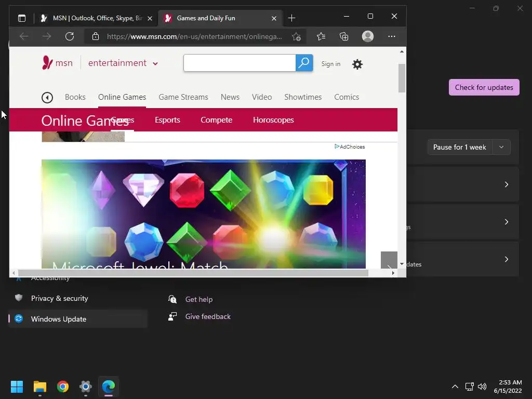Click Pause for 1 week button
This screenshot has width=532, height=399.
pos(459,147)
